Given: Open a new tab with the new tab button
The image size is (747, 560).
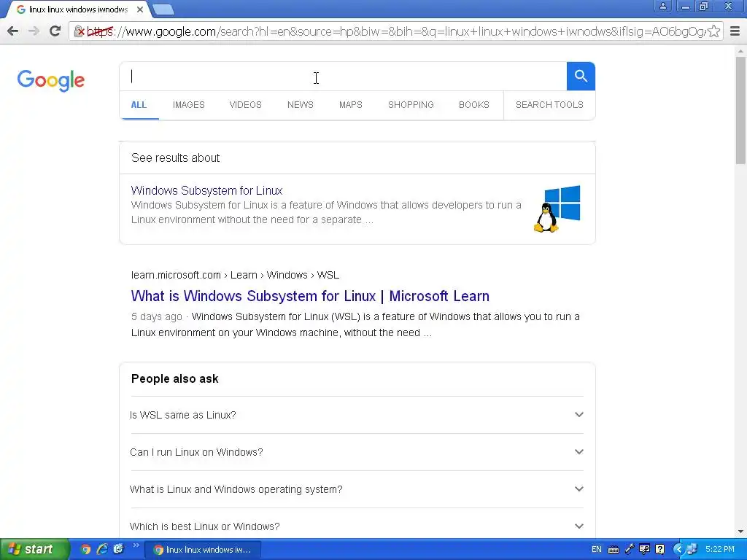Looking at the screenshot, I should point(164,9).
